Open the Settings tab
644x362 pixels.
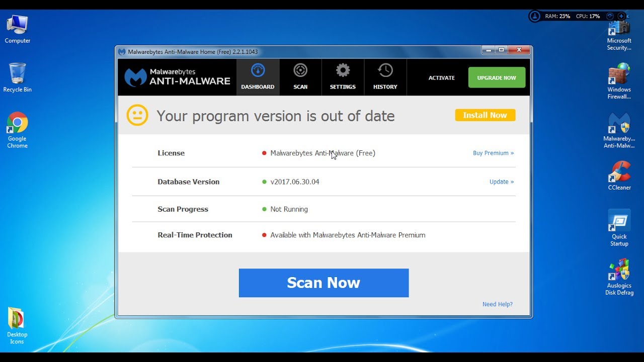pyautogui.click(x=343, y=77)
